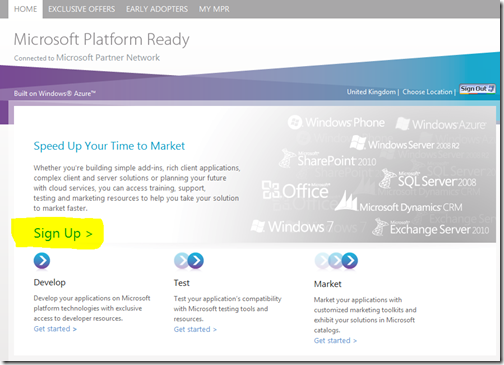This screenshot has height=365, width=504.
Task: Switch to the EXCLUSIVE OFFERS tab
Action: coord(82,9)
